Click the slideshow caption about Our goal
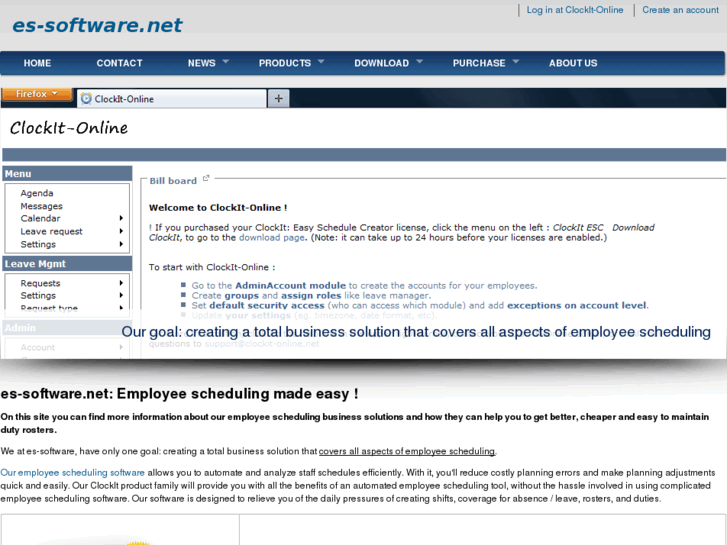This screenshot has height=545, width=727. (x=416, y=332)
